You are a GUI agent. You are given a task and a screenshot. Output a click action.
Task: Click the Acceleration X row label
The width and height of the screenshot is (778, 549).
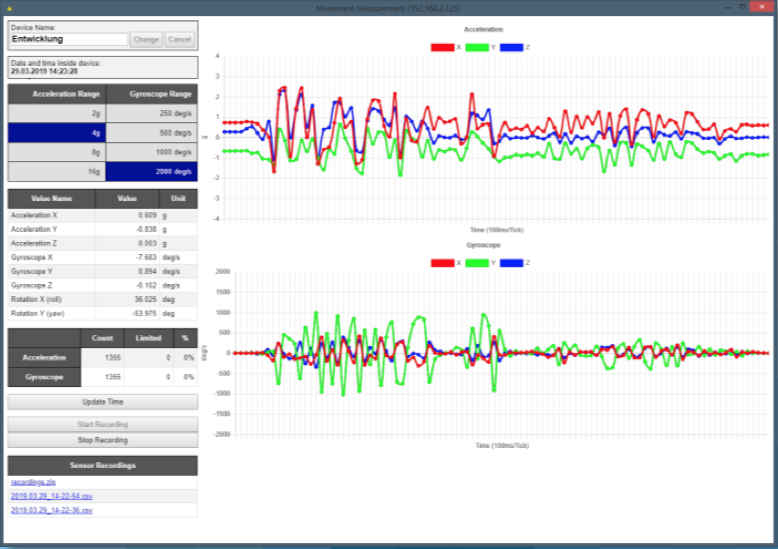(34, 215)
